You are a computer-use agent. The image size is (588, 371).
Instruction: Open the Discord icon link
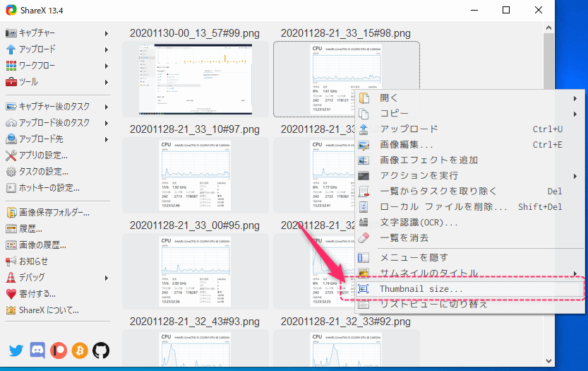pyautogui.click(x=37, y=351)
